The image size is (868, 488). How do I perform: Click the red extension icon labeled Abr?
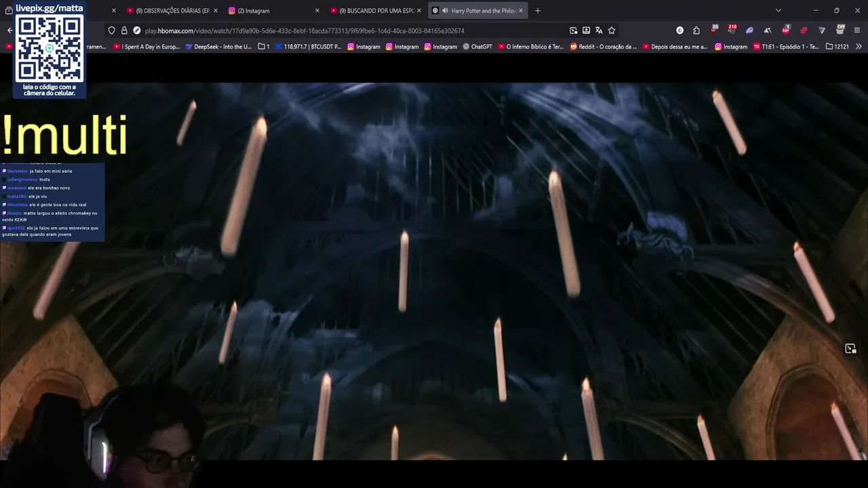point(786,30)
